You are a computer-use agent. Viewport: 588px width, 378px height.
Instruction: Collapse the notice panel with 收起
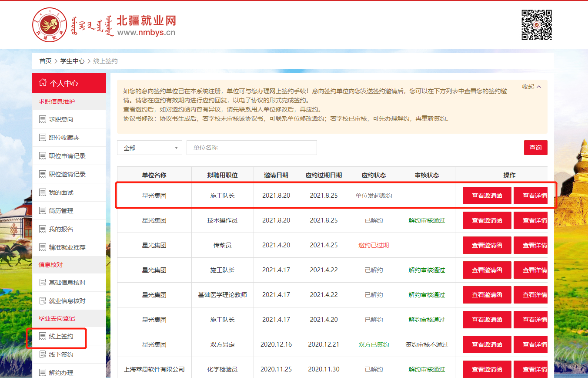(531, 87)
